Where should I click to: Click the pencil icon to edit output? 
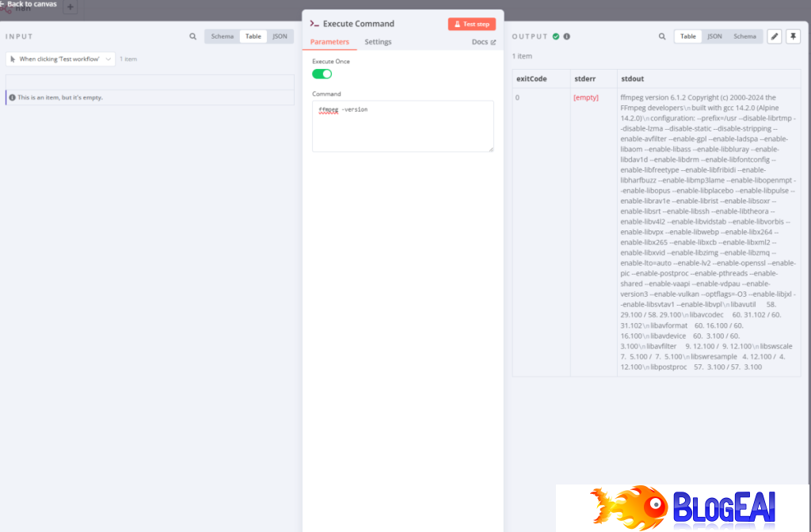pyautogui.click(x=774, y=36)
